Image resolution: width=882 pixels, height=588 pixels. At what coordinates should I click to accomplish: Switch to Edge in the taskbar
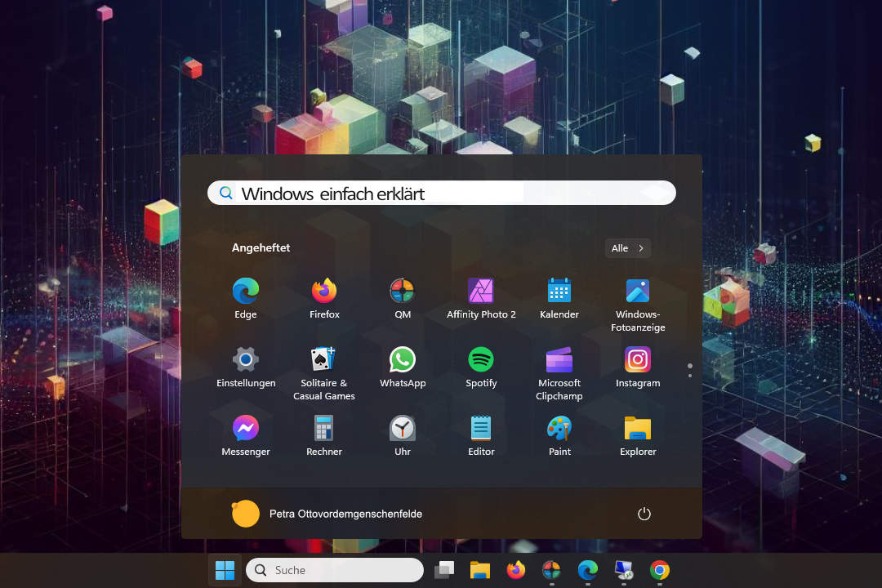coord(588,571)
